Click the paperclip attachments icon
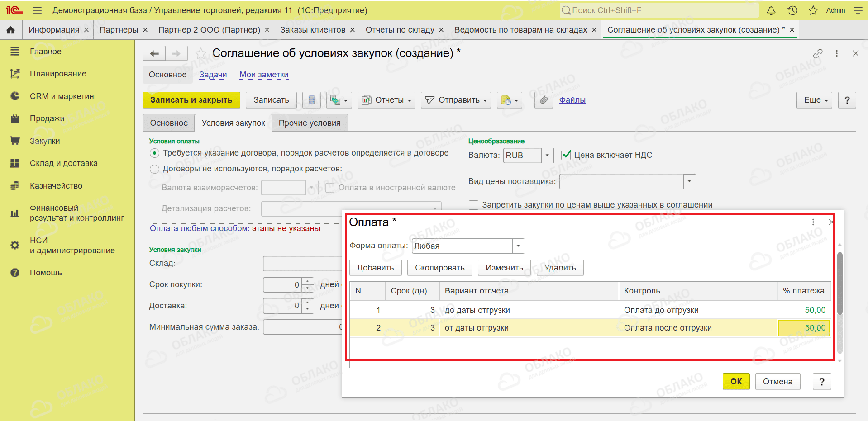Screen dimensions: 868x421 544,100
